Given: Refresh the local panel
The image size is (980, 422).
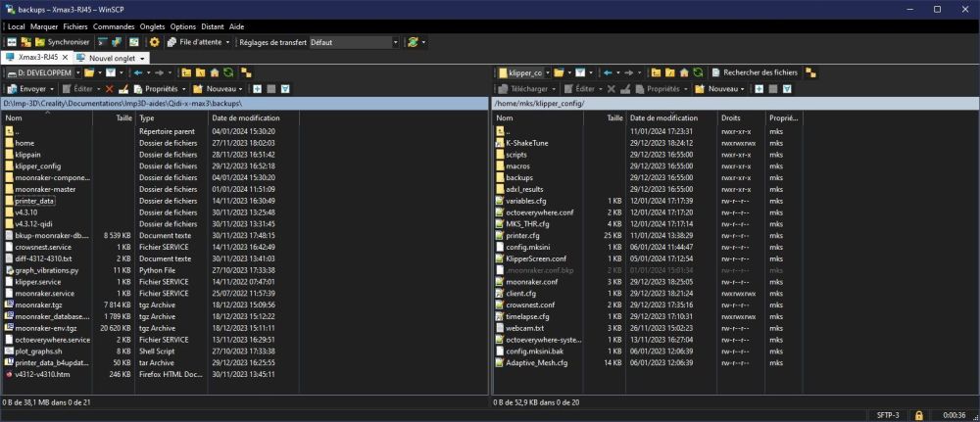Looking at the screenshot, I should tap(228, 73).
